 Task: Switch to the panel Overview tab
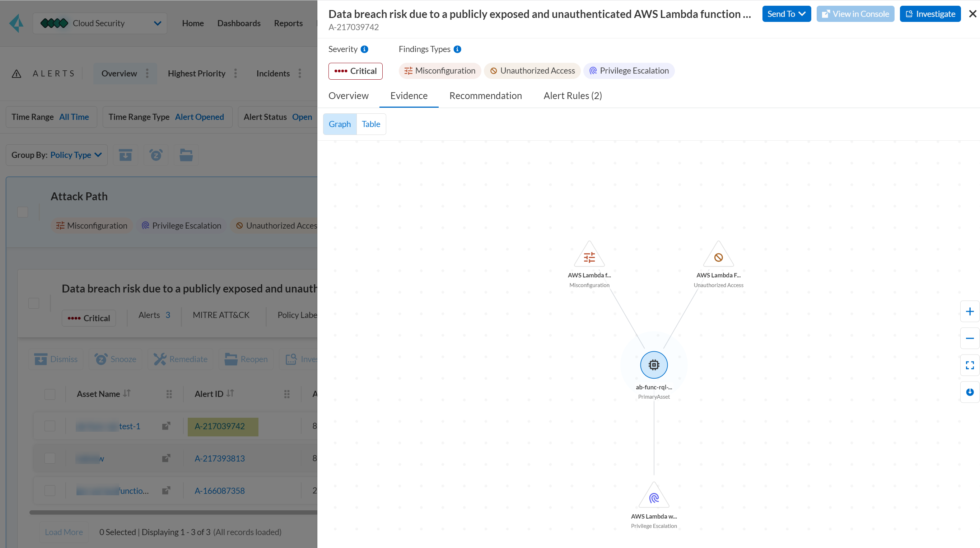click(x=349, y=96)
